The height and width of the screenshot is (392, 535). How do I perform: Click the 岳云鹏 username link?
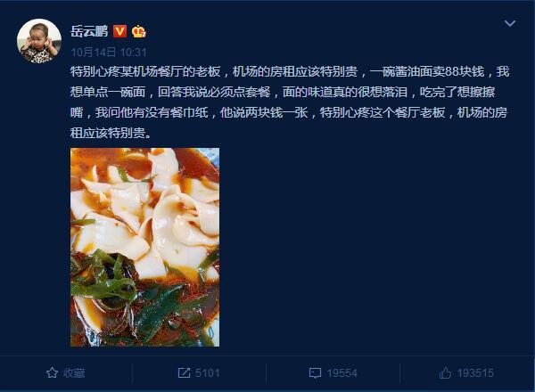pos(89,31)
